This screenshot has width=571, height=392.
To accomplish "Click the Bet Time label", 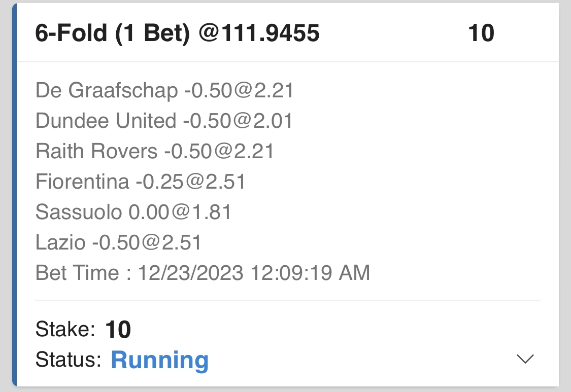I will tap(77, 273).
